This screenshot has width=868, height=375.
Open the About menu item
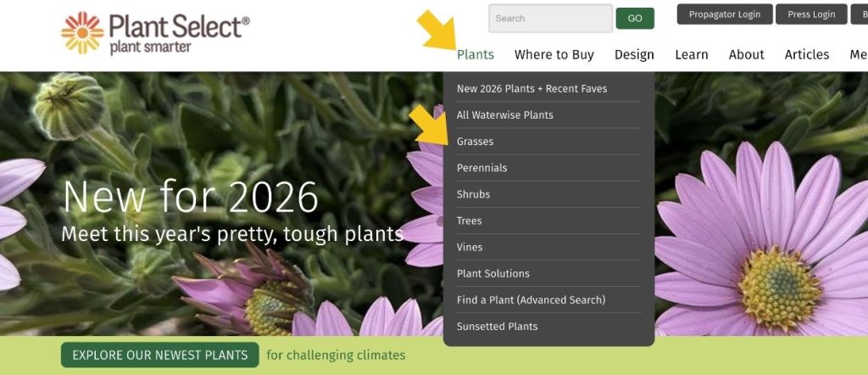click(x=746, y=54)
